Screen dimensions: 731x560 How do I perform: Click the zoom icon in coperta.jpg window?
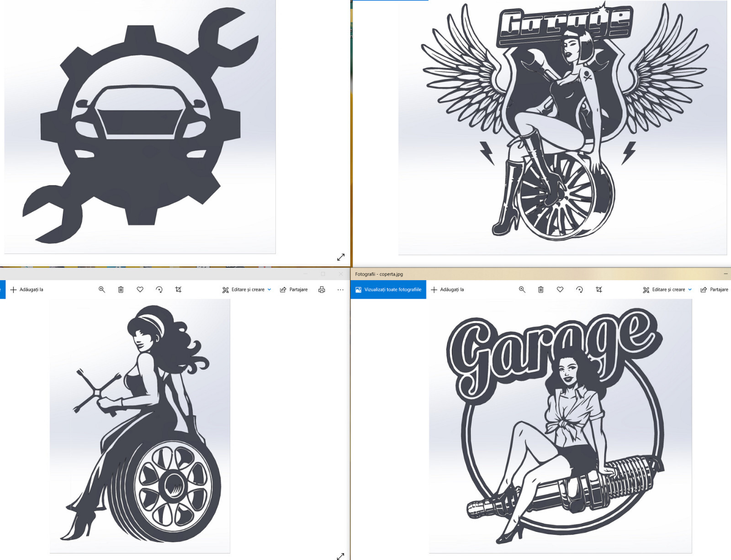click(x=522, y=290)
